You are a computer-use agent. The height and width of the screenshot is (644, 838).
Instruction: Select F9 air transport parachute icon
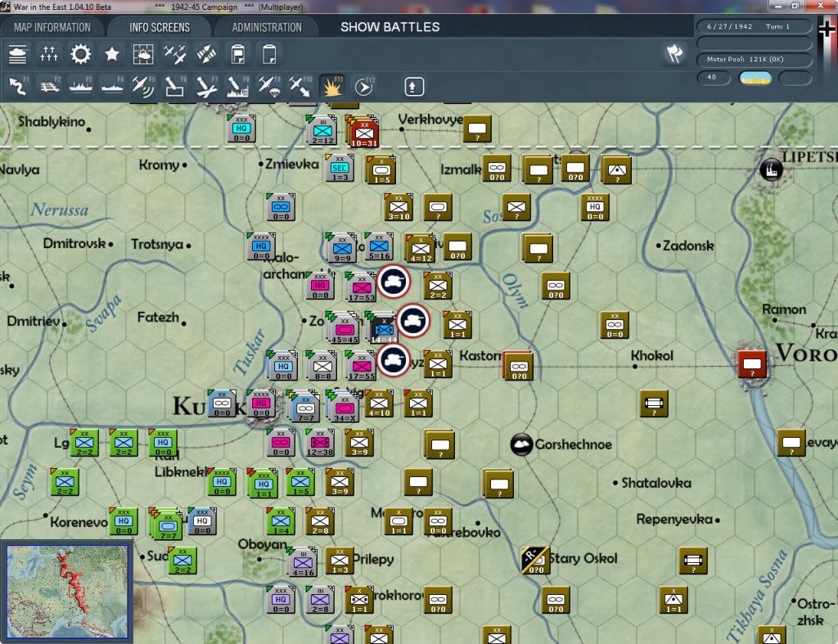(269, 87)
